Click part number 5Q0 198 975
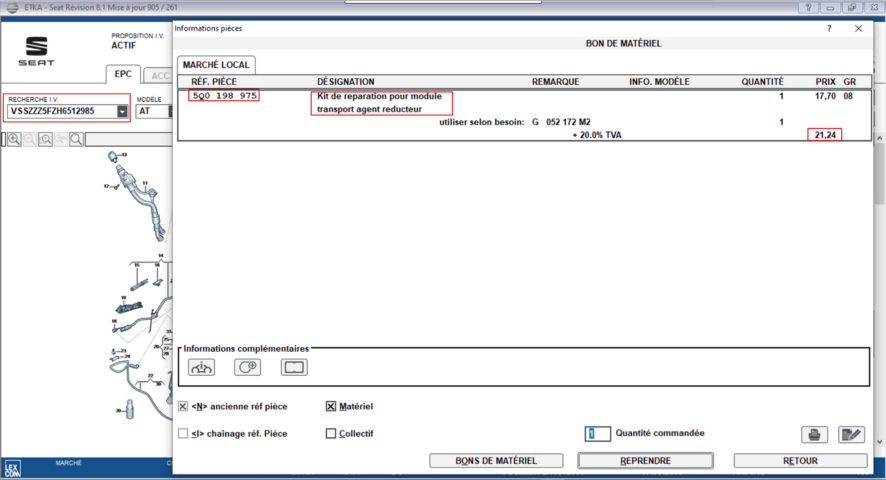This screenshot has width=886, height=480. coord(224,96)
